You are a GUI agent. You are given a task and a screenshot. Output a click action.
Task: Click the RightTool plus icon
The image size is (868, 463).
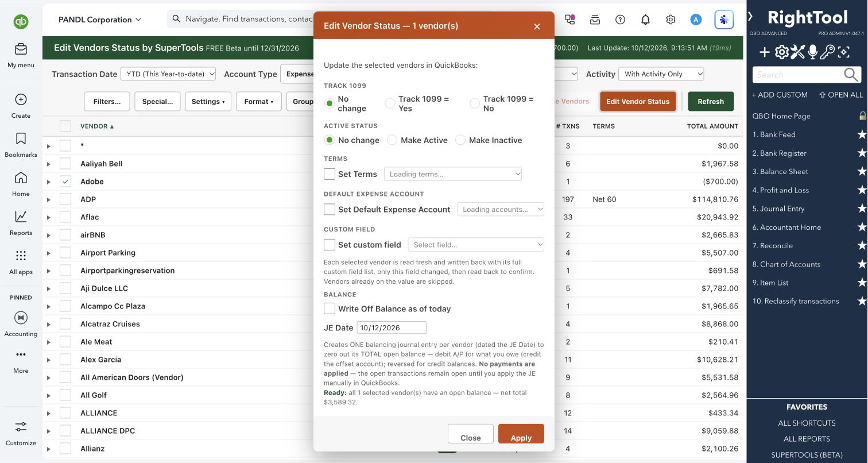pyautogui.click(x=765, y=53)
